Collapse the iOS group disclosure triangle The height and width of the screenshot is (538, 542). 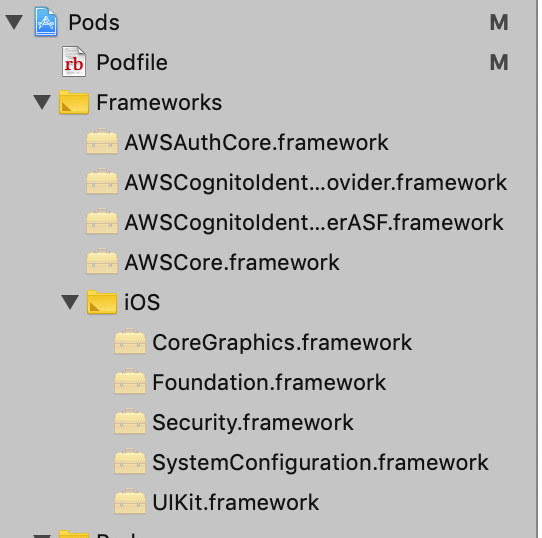point(70,302)
